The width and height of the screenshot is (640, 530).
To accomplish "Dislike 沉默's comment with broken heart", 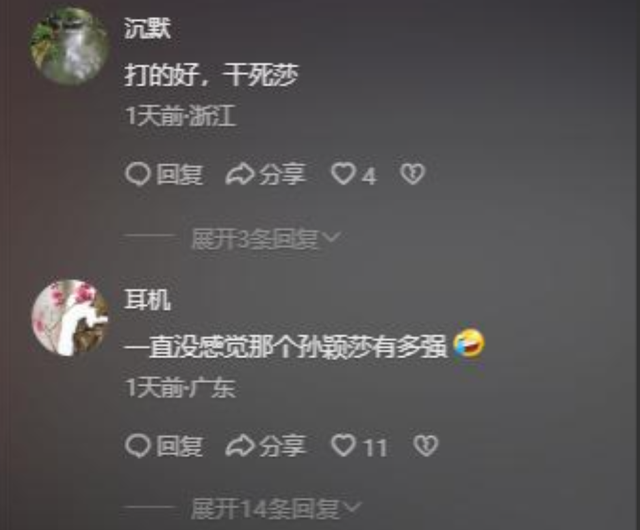I will (x=412, y=174).
